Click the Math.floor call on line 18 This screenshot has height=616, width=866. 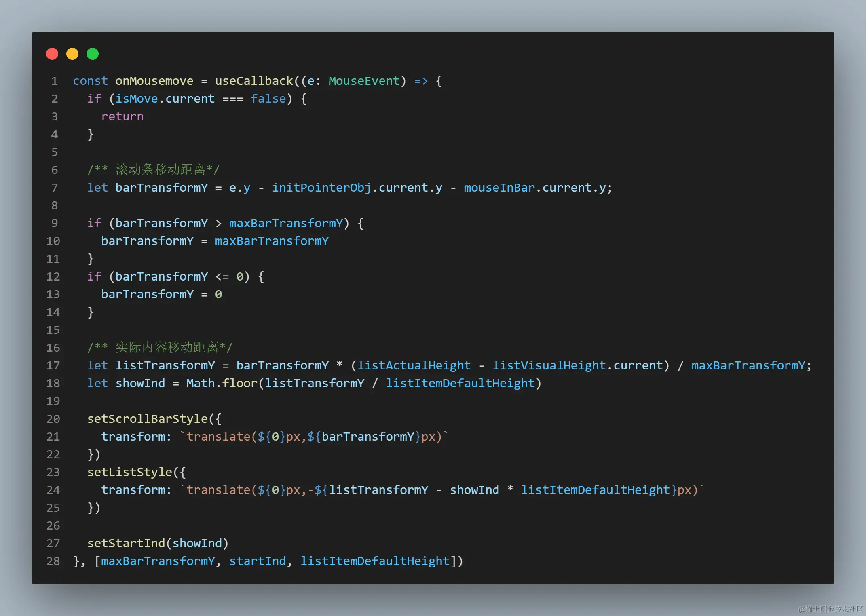tap(222, 383)
